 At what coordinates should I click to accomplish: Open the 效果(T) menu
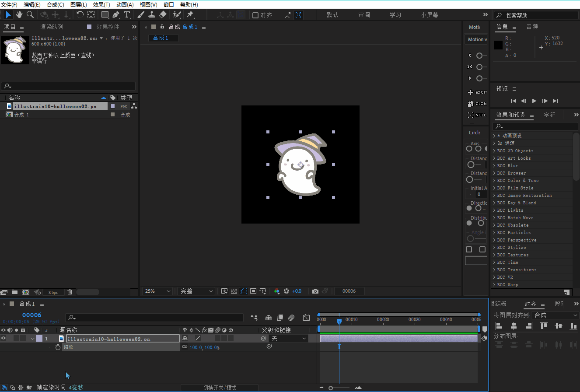pyautogui.click(x=101, y=4)
